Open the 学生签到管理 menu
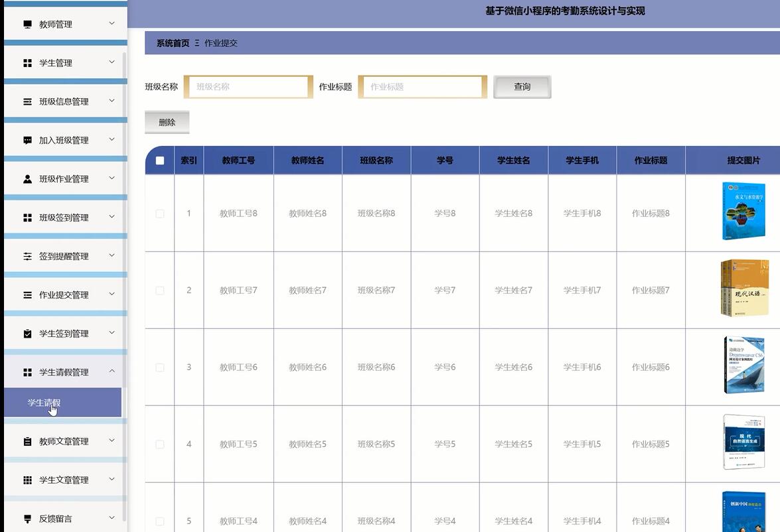Screen dimensions: 780x532 (x=66, y=334)
